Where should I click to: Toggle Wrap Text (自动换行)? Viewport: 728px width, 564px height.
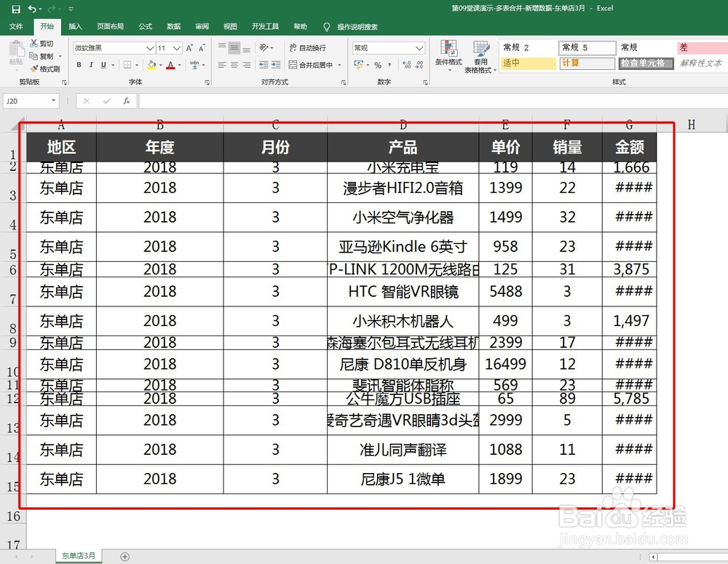[307, 47]
